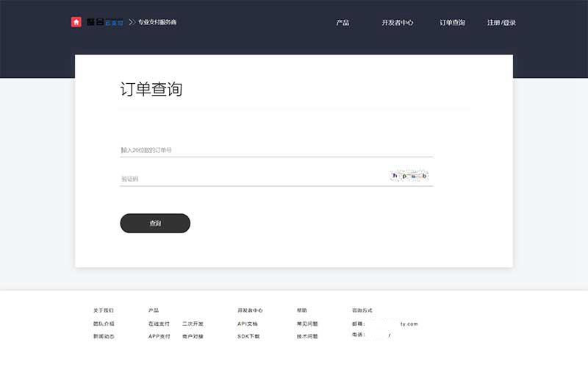Refresh the captcha image
Viewport: 588px width, 370px height.
pos(409,176)
